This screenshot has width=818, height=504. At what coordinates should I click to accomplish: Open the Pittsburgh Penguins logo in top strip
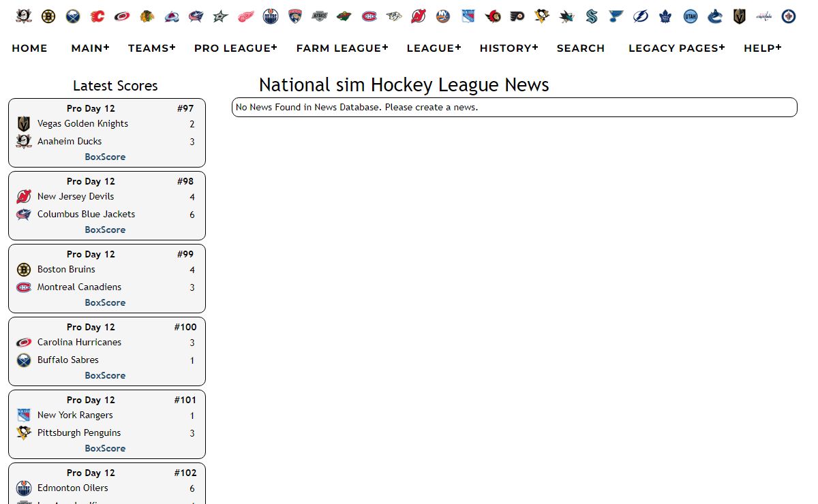[x=542, y=16]
